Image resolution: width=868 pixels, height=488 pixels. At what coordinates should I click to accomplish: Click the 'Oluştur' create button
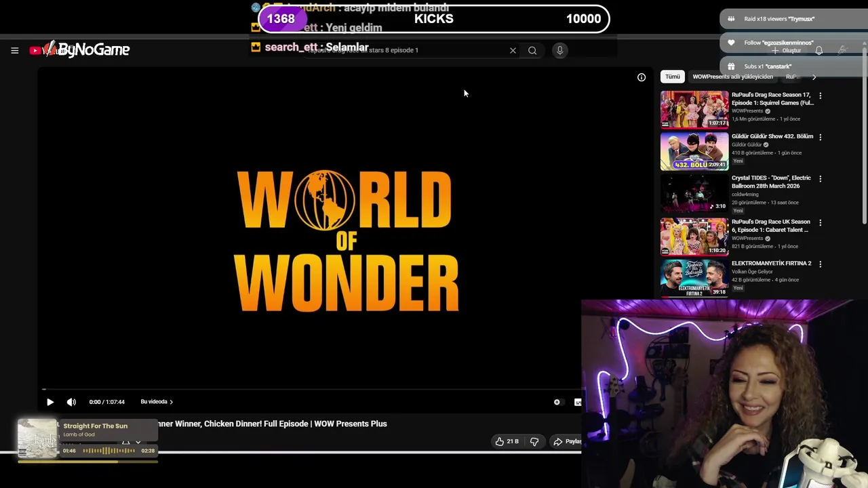(x=787, y=50)
